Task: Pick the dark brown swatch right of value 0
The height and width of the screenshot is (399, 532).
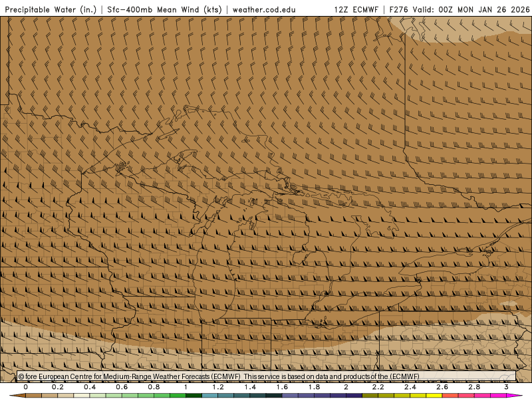Action: [x=34, y=396]
